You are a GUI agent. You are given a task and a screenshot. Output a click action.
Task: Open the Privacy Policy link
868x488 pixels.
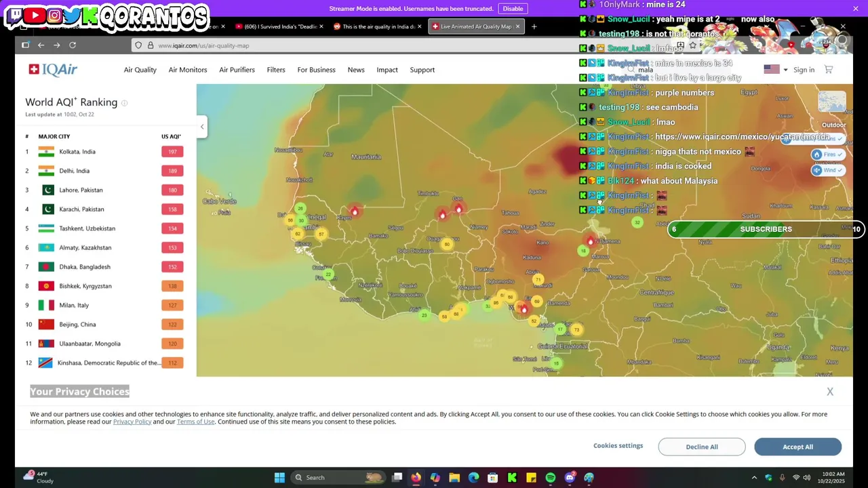[132, 422]
